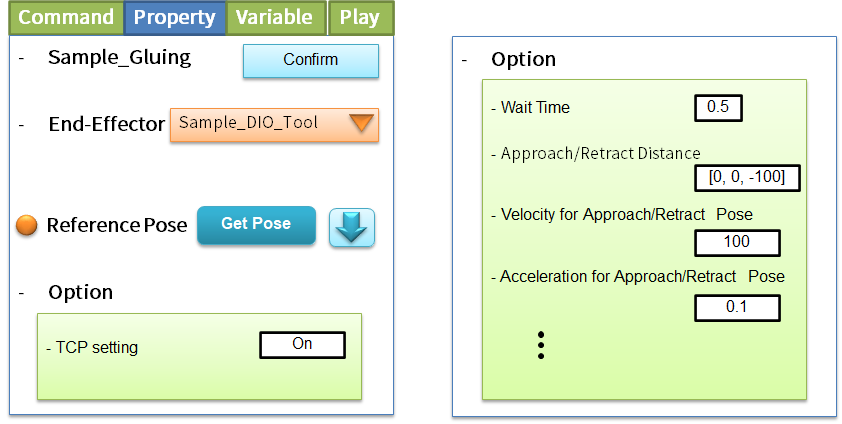Go to the Play tab
This screenshot has height=424, width=842.
(x=360, y=17)
